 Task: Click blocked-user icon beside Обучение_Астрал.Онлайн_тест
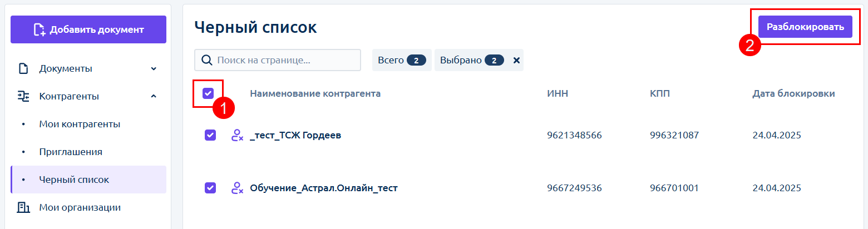tap(238, 188)
